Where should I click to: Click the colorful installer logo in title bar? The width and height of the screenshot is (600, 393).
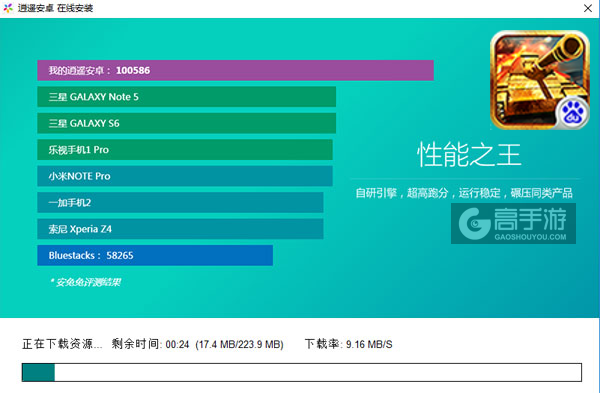click(x=8, y=8)
